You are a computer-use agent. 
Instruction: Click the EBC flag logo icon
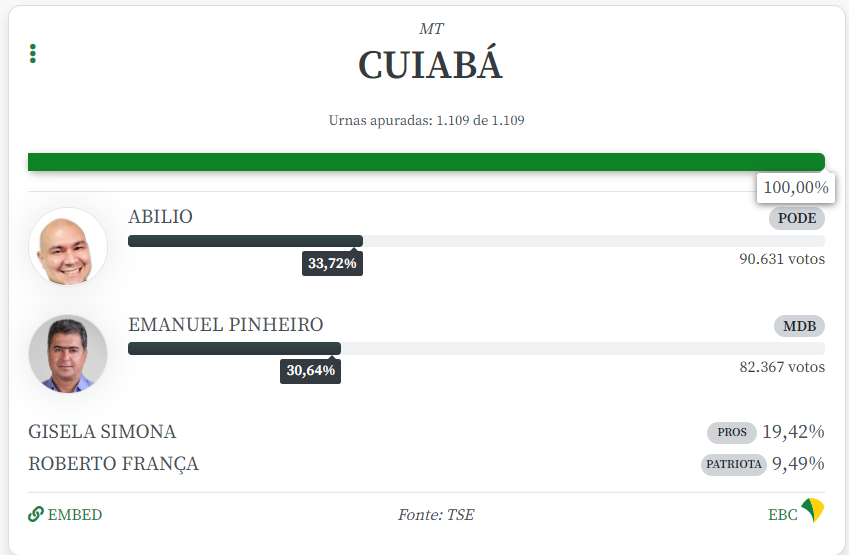click(x=813, y=511)
